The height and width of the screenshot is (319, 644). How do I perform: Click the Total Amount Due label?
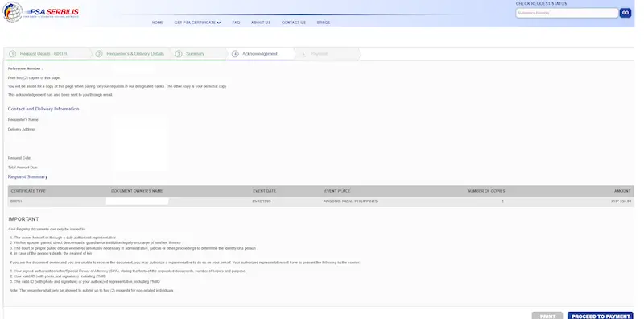tap(23, 168)
